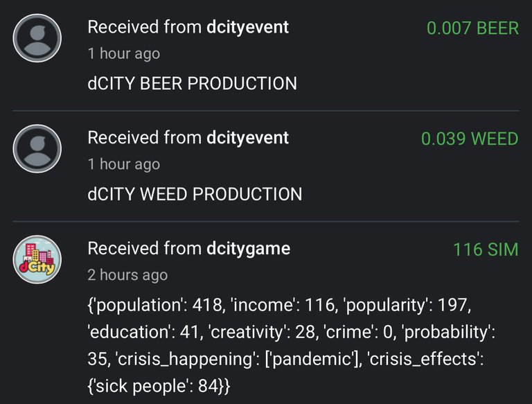Screen dimensions: 532x404
Task: Open the dCITY BEER PRODUCTION memo
Action: click(x=192, y=83)
